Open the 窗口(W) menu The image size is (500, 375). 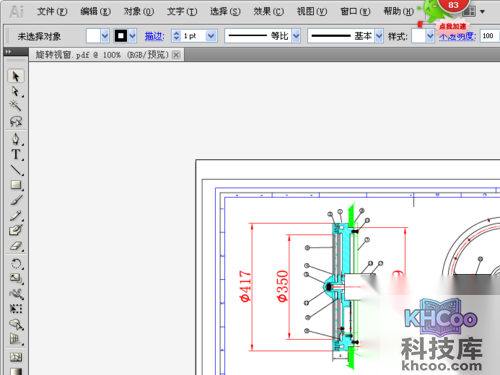pyautogui.click(x=355, y=12)
